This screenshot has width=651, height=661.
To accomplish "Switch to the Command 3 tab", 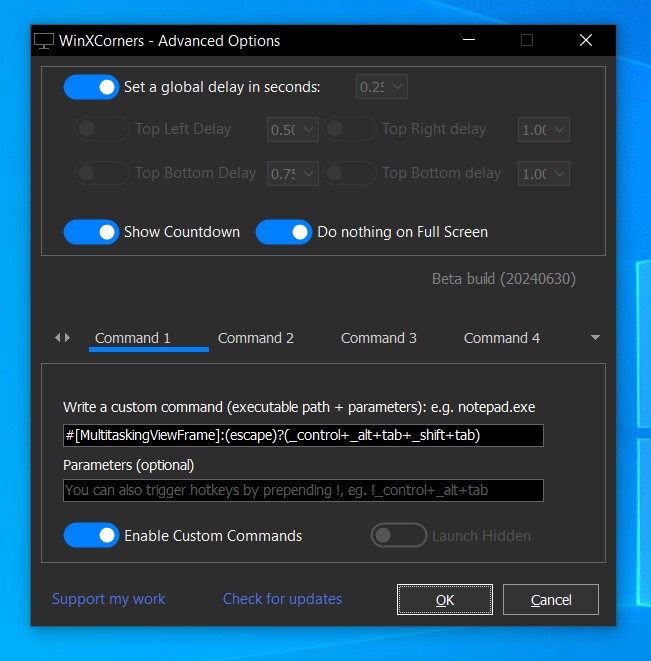I will [379, 338].
